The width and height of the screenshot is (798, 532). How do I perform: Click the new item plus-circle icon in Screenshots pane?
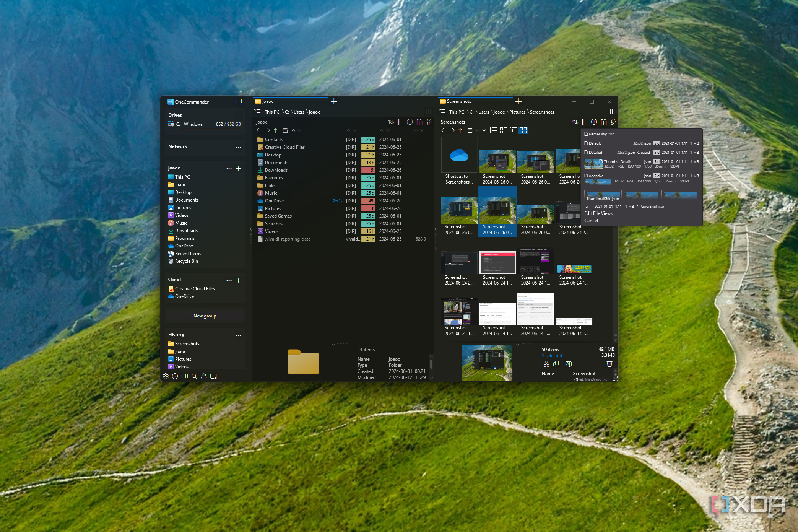click(x=594, y=122)
